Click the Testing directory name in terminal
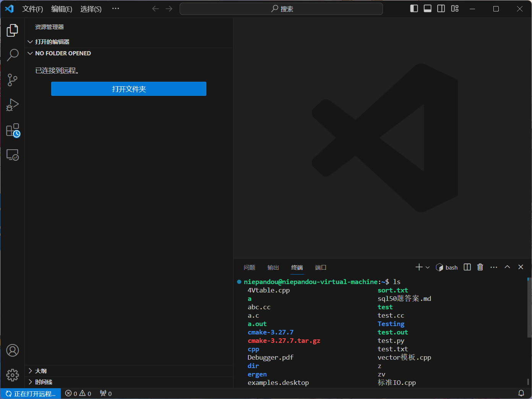The image size is (532, 399). (x=391, y=324)
